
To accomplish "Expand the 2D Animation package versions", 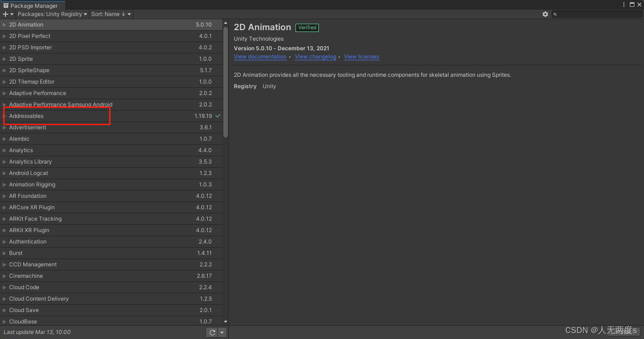I will tap(5, 25).
